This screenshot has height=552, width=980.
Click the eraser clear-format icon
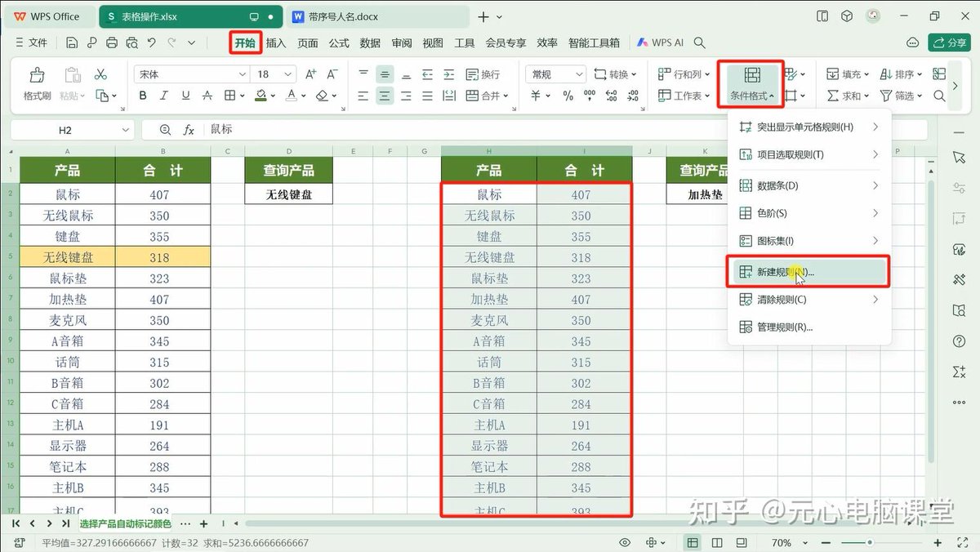point(323,96)
